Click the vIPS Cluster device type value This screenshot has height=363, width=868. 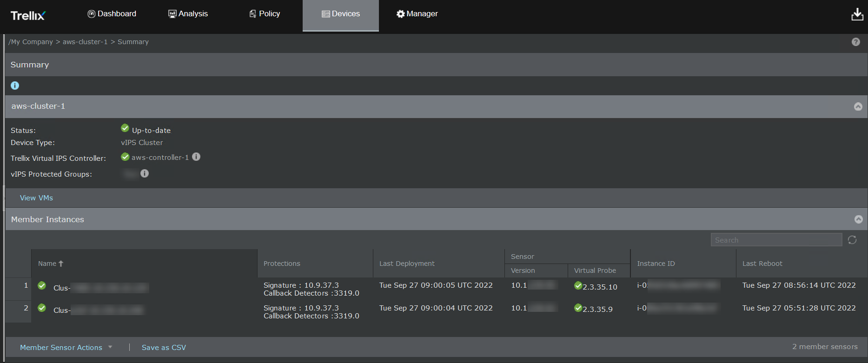pyautogui.click(x=142, y=143)
